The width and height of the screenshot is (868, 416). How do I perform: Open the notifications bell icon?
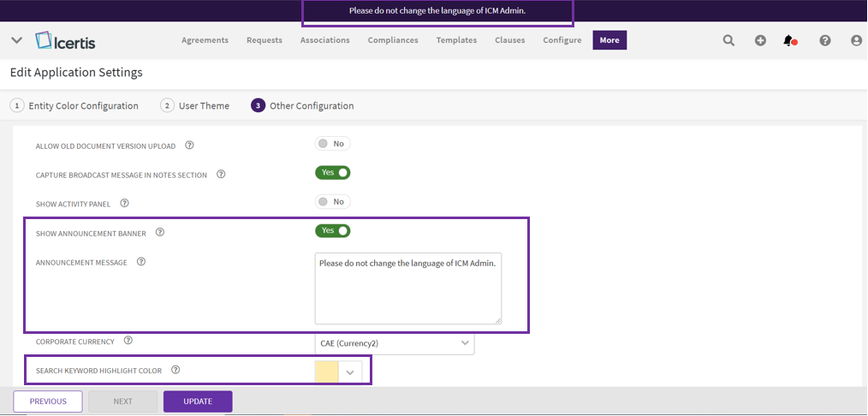(789, 40)
